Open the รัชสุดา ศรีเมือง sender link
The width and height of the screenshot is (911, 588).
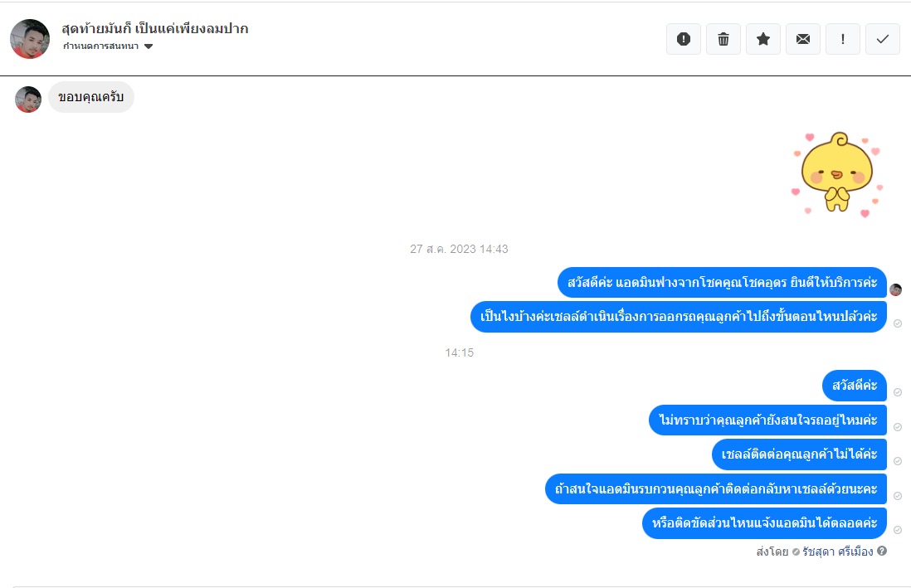(x=837, y=552)
